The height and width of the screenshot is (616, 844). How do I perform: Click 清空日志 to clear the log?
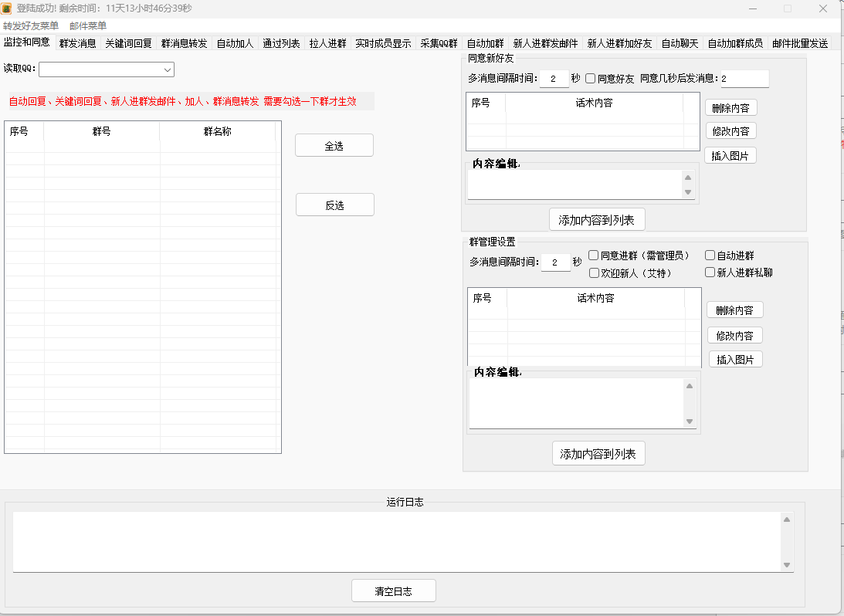tap(393, 590)
